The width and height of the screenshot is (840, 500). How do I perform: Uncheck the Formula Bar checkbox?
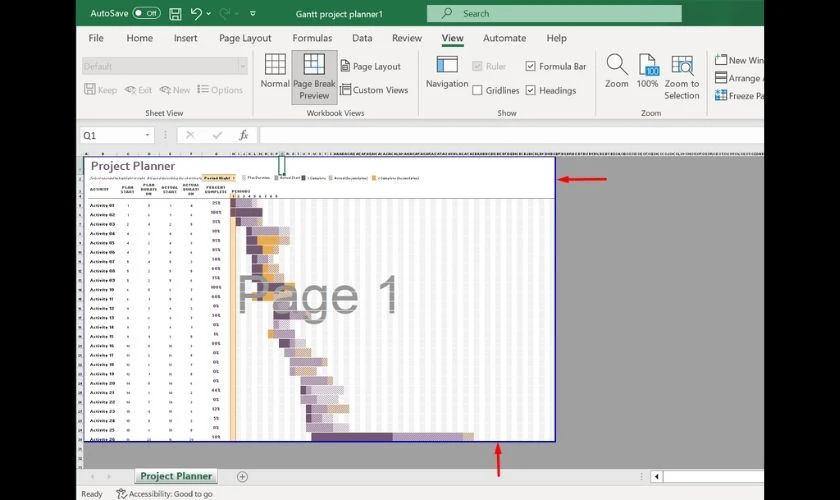click(x=531, y=67)
